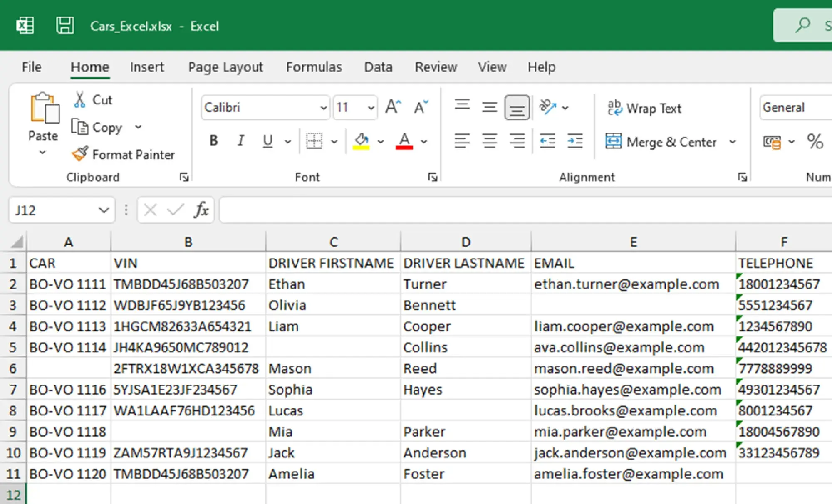
Task: Open the Help tab
Action: coord(542,67)
